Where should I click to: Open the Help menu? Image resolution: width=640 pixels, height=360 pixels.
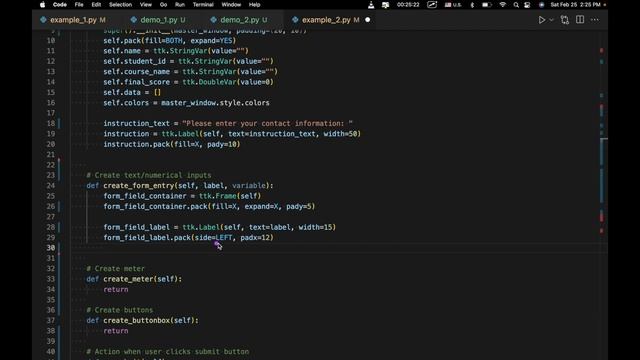(254, 5)
